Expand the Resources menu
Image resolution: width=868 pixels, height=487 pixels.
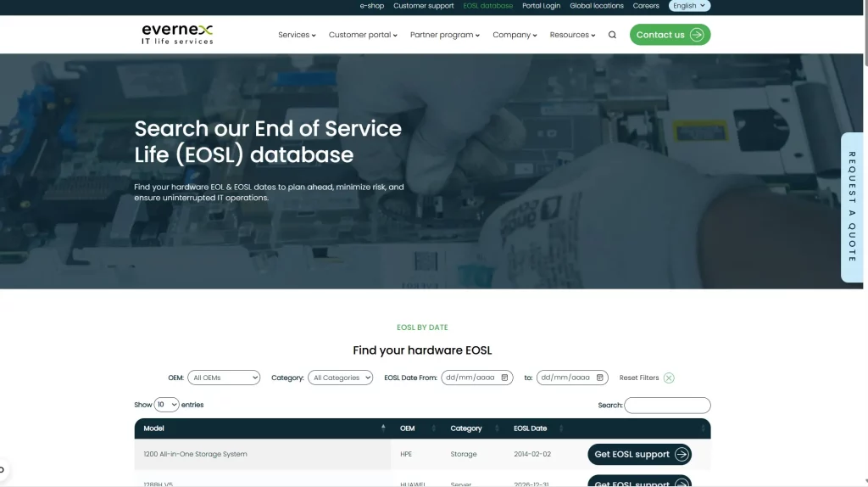572,35
